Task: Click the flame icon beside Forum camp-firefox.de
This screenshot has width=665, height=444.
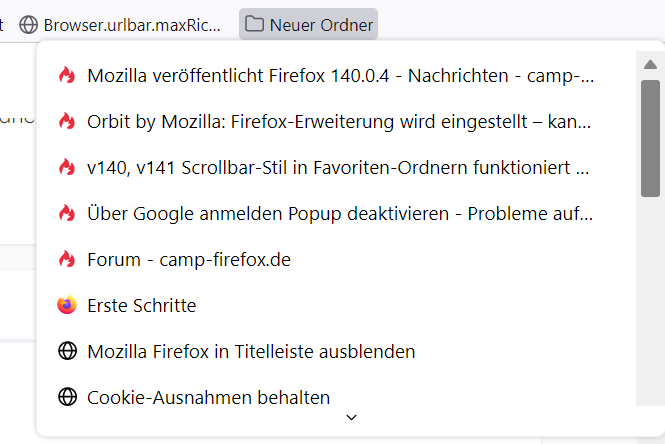Action: [67, 259]
